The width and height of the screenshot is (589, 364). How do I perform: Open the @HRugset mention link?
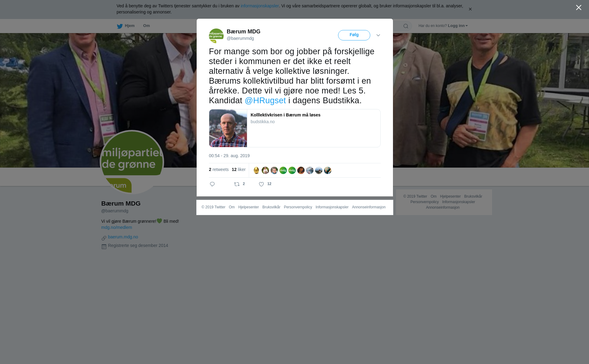coord(265,100)
